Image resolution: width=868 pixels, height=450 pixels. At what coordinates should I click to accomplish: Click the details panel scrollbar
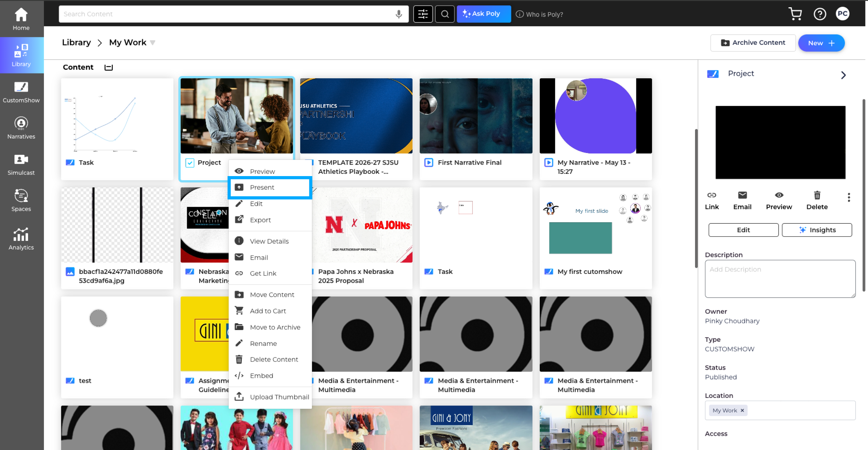pyautogui.click(x=863, y=195)
